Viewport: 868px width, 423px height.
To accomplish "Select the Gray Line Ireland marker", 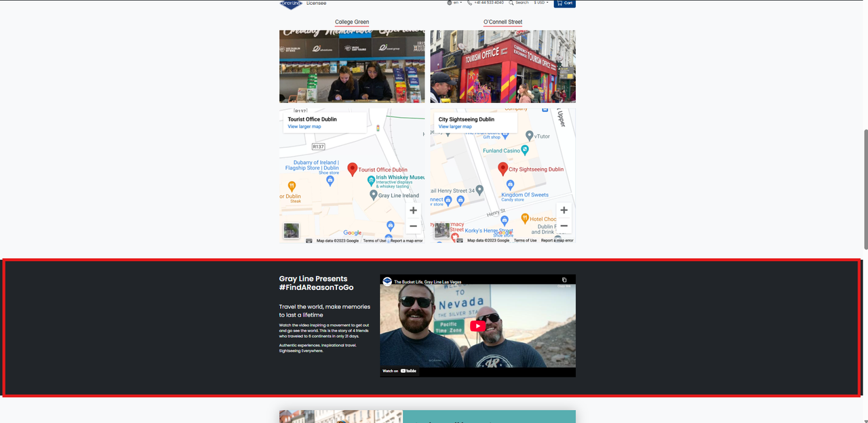I will 374,195.
